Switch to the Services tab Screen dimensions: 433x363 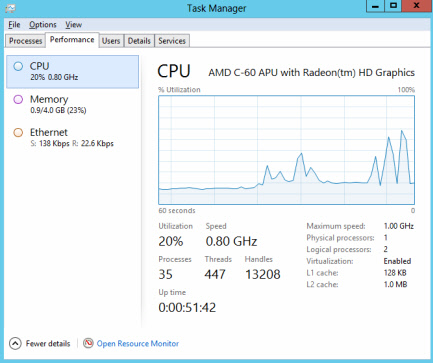pyautogui.click(x=172, y=41)
